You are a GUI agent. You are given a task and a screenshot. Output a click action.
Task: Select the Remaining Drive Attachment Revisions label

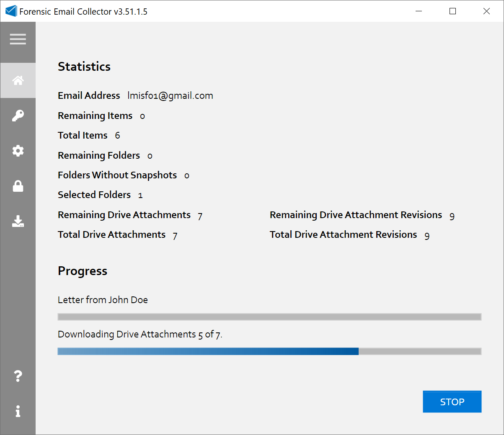356,215
